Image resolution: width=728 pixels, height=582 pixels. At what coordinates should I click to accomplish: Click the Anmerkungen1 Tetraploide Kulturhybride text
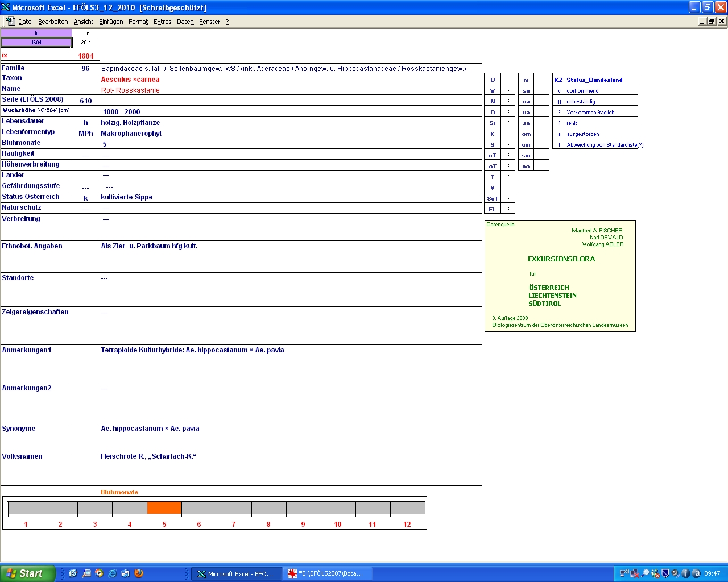192,350
